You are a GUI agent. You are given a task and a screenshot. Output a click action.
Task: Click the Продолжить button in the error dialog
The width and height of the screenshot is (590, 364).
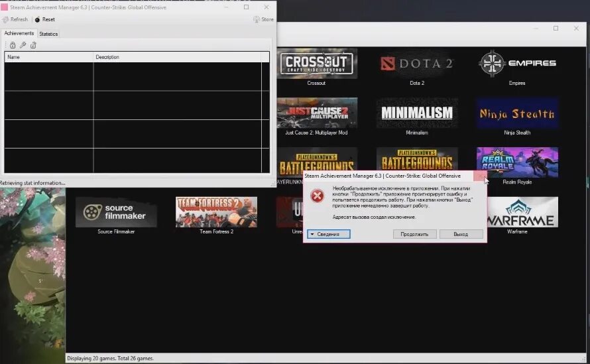pos(414,234)
